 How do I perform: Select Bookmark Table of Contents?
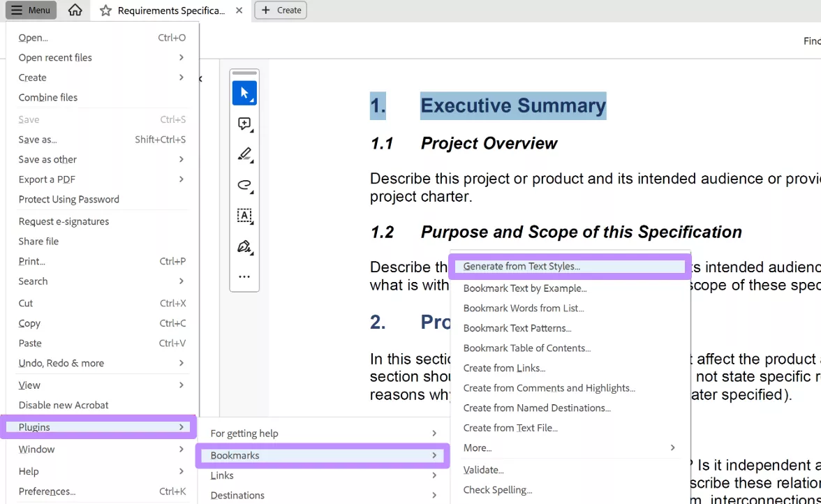click(x=527, y=348)
